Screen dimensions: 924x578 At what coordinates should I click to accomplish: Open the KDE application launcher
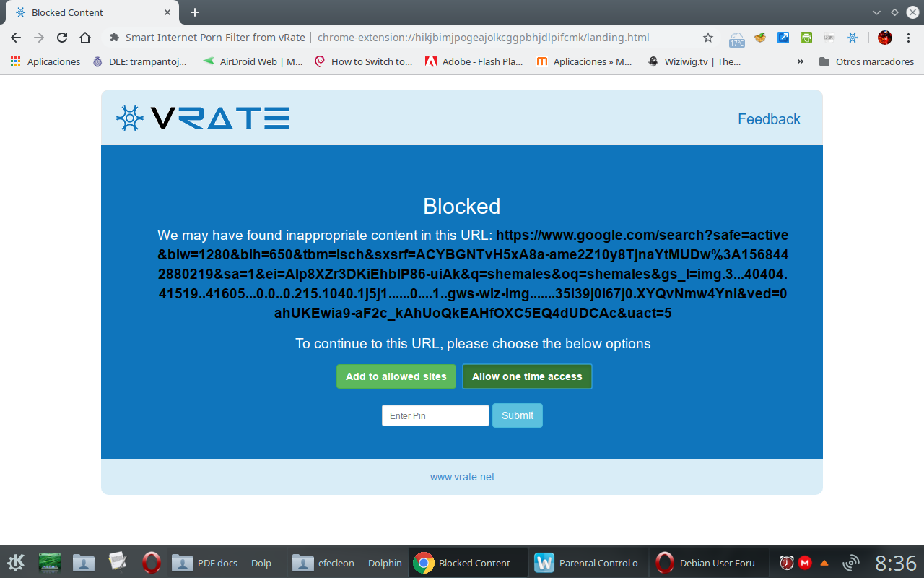[16, 562]
